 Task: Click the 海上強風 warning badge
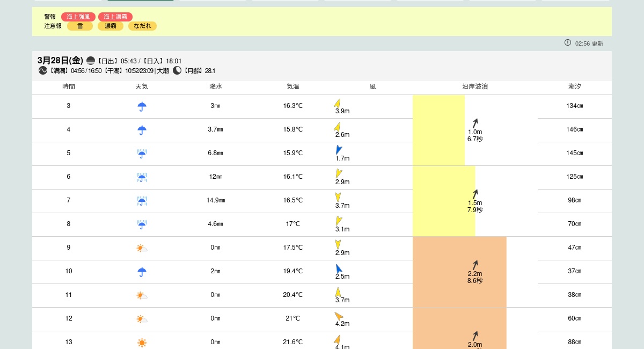[x=78, y=17]
